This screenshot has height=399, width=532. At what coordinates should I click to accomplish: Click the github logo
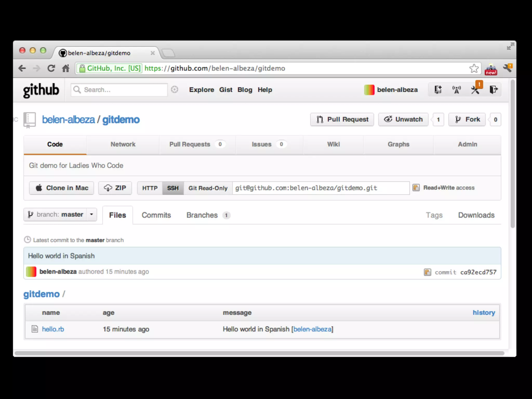(x=41, y=90)
